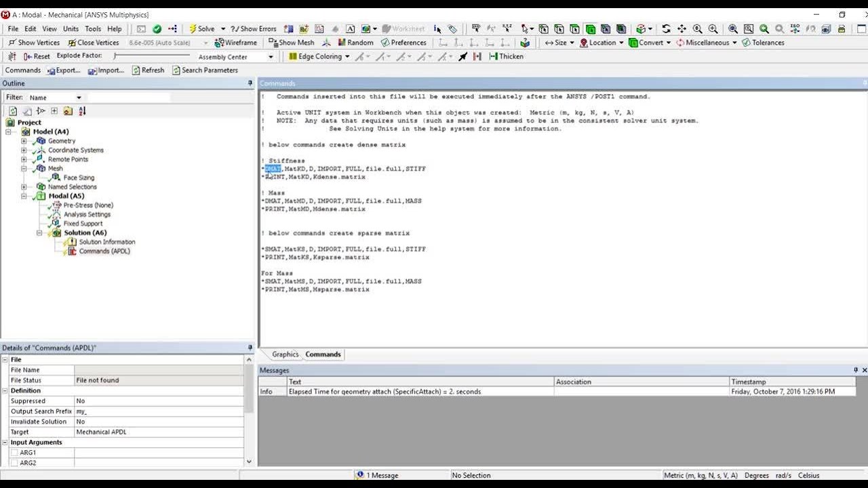Viewport: 868px width, 488px height.
Task: Click the Details panel scrollbar down arrow
Action: [x=249, y=462]
